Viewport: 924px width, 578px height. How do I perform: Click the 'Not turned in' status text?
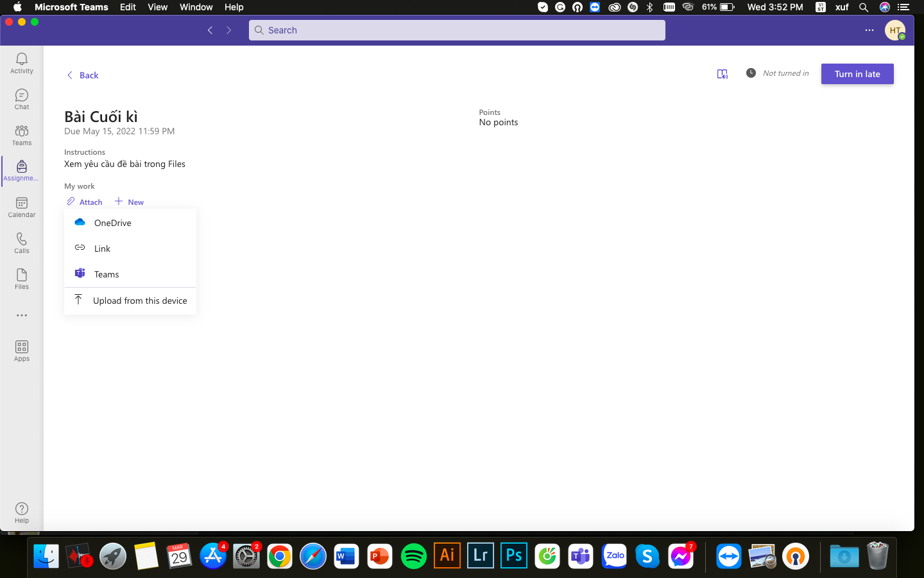click(785, 73)
